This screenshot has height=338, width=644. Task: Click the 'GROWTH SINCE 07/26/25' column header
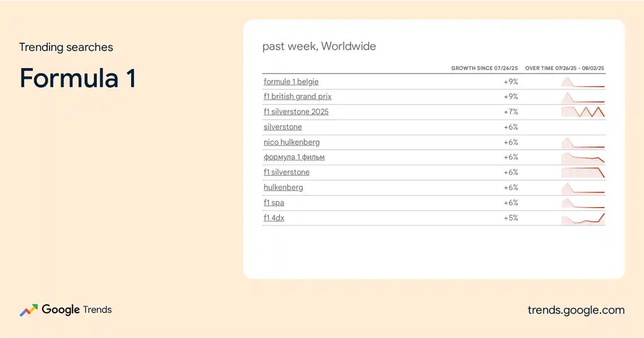[485, 69]
